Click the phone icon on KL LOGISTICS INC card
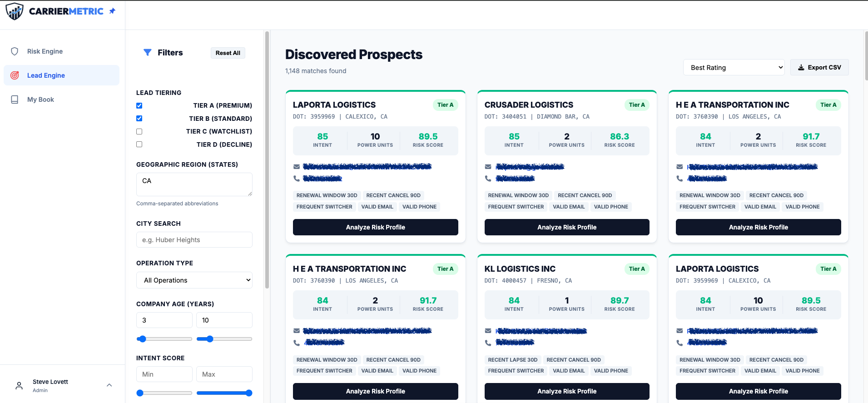 [488, 343]
